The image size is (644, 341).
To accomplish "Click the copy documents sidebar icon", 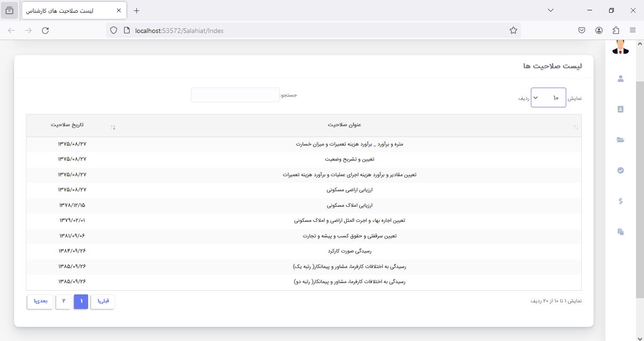I will coord(620,231).
